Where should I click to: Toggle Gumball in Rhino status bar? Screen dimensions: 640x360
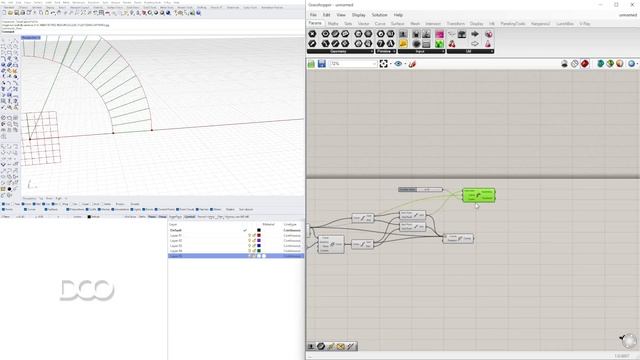point(189,217)
